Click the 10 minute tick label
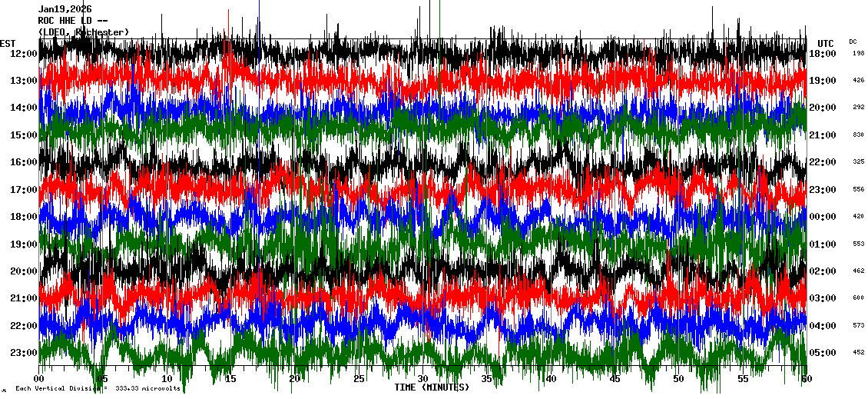The height and width of the screenshot is (399, 868). (167, 379)
